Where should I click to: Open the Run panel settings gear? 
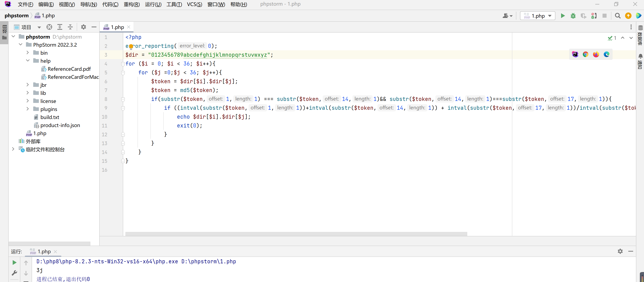620,251
